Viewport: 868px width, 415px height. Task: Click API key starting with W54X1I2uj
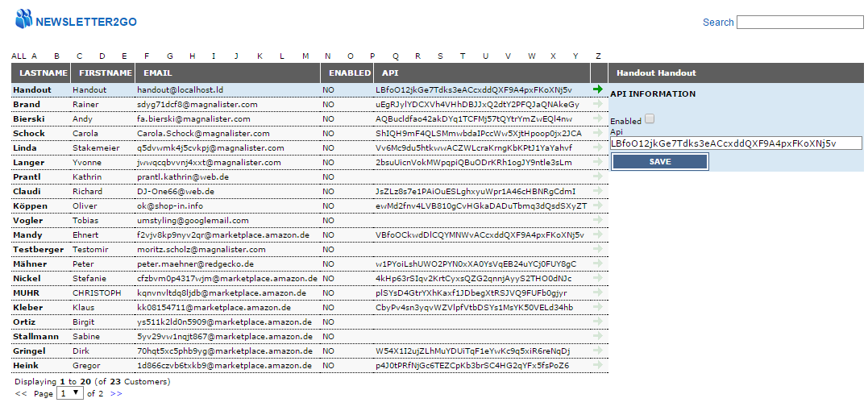click(x=473, y=351)
